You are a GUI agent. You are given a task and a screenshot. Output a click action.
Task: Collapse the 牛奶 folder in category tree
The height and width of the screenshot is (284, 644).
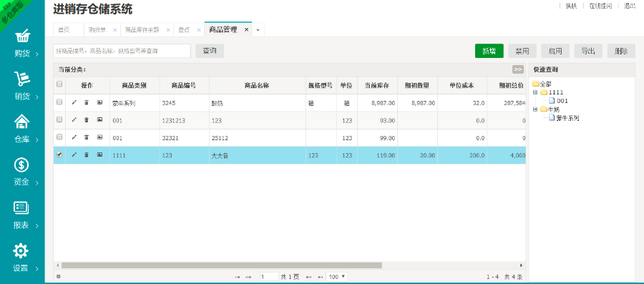tap(535, 109)
